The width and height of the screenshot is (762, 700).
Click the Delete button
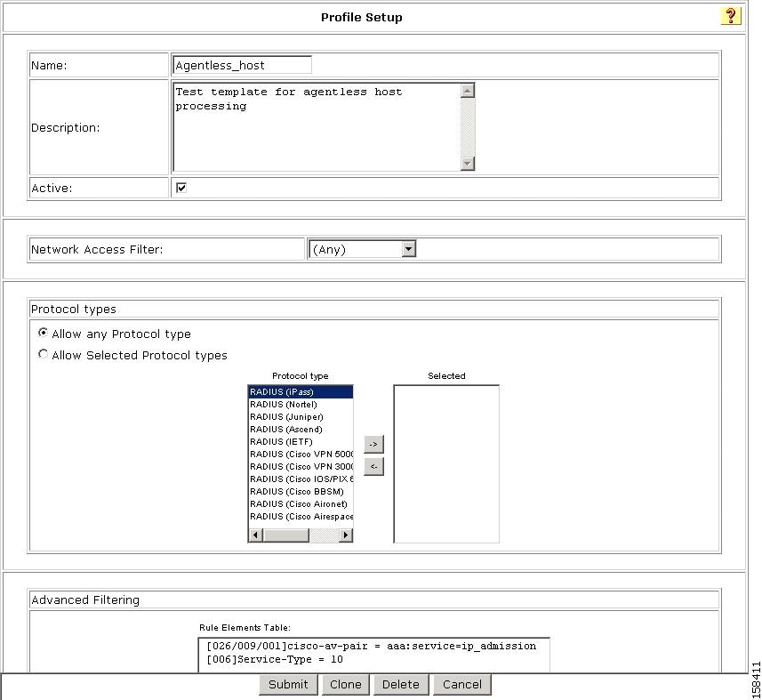coord(401,685)
